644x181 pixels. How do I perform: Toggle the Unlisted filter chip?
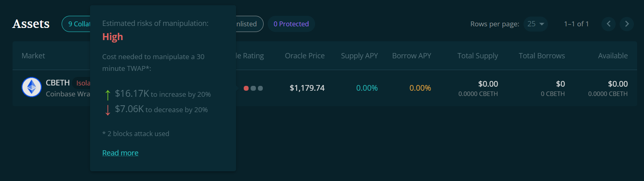pyautogui.click(x=249, y=24)
